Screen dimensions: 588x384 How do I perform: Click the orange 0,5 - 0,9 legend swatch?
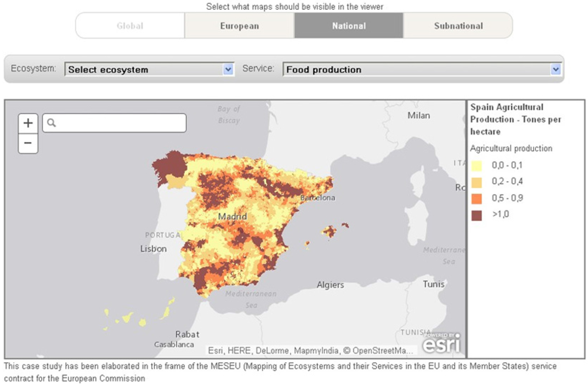pos(476,199)
